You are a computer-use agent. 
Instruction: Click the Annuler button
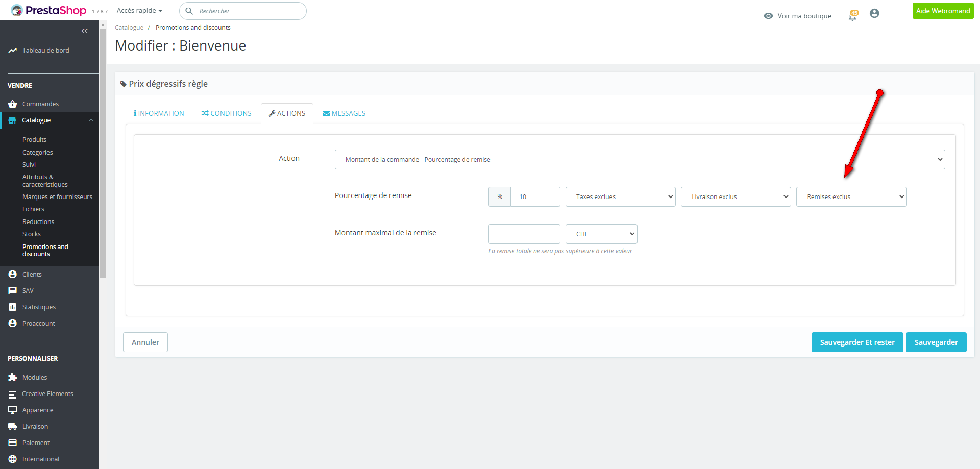(x=145, y=342)
